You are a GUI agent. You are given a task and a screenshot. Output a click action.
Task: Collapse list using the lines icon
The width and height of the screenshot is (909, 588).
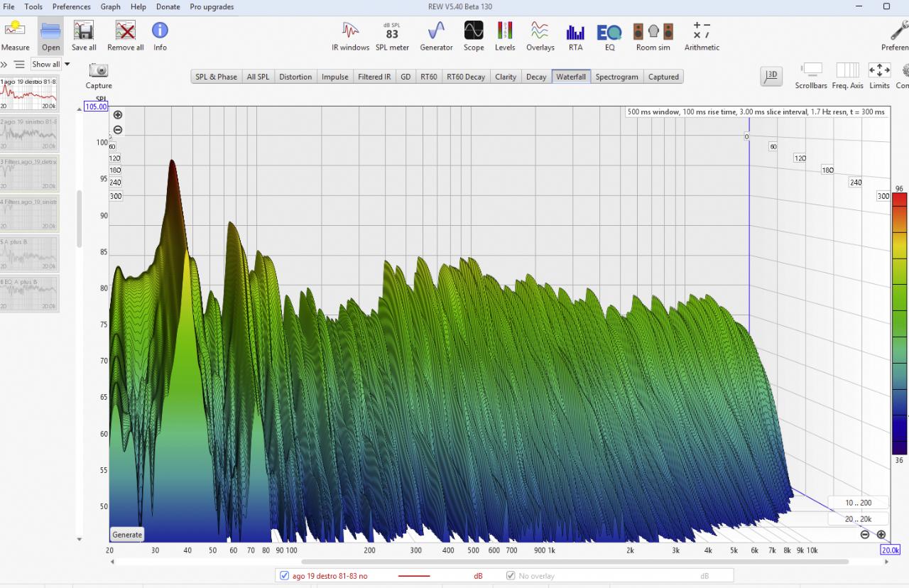click(20, 65)
